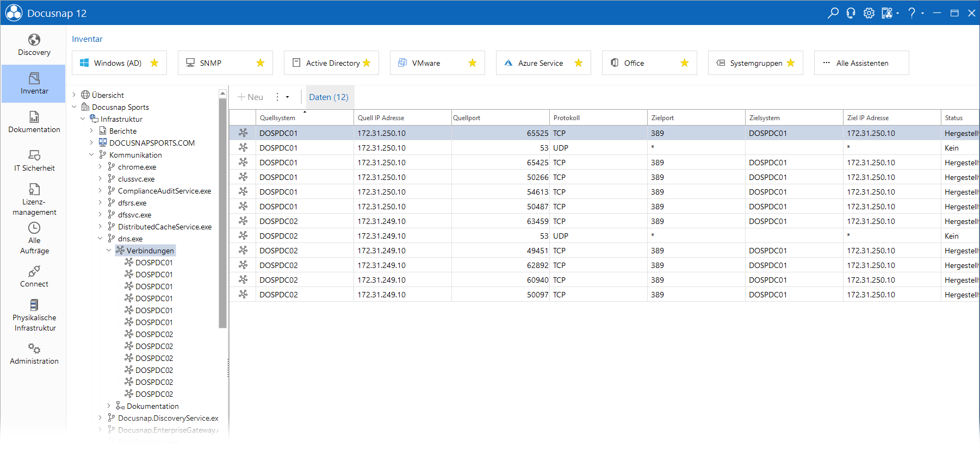This screenshot has width=980, height=461.
Task: Collapse the Docusnap Sports tree node
Action: point(75,107)
